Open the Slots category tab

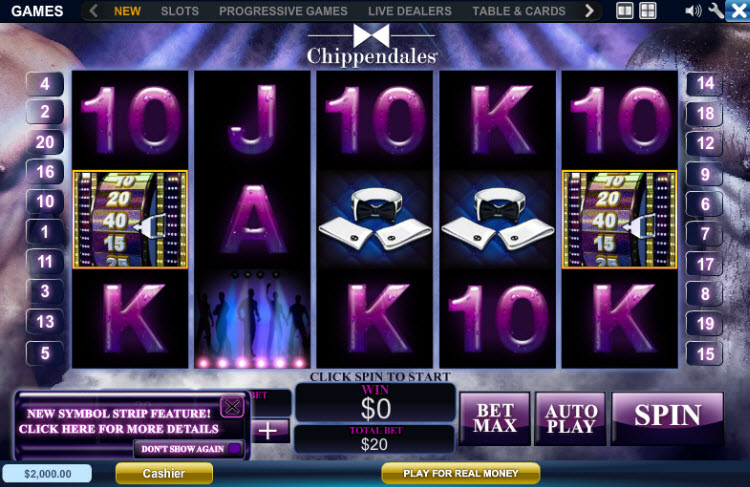pyautogui.click(x=179, y=11)
